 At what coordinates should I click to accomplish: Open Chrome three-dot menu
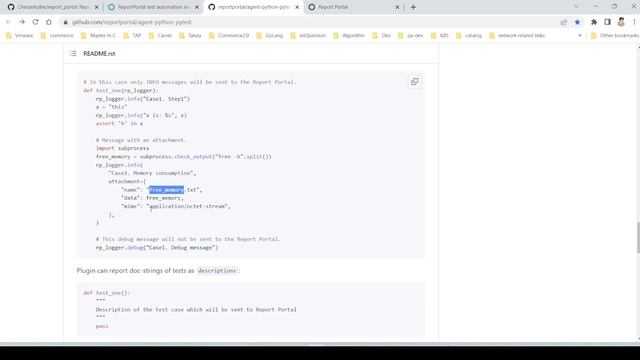tap(634, 22)
